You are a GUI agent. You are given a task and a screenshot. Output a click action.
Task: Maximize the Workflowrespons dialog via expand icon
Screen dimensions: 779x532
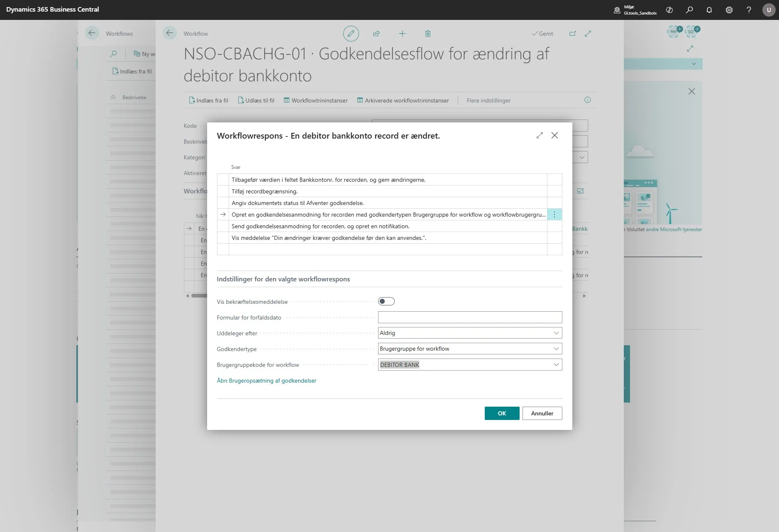540,135
